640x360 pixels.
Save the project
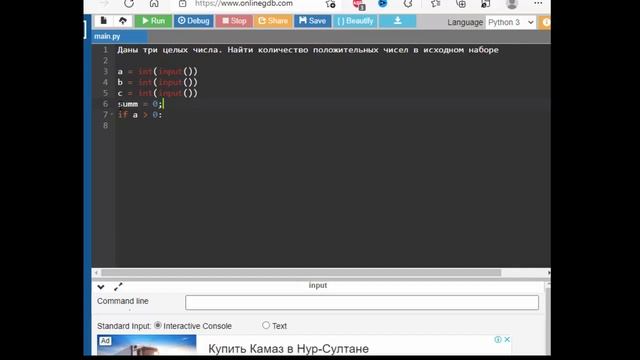313,21
